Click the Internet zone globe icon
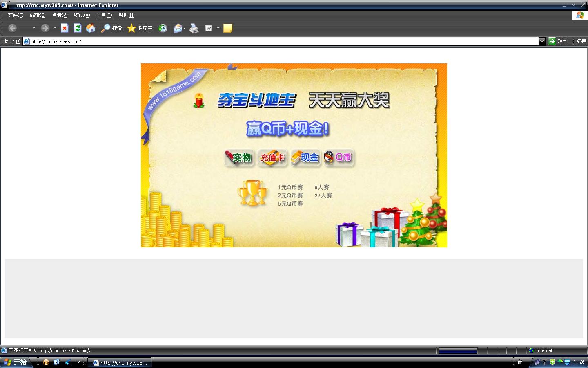Image resolution: width=588 pixels, height=368 pixels. point(531,350)
